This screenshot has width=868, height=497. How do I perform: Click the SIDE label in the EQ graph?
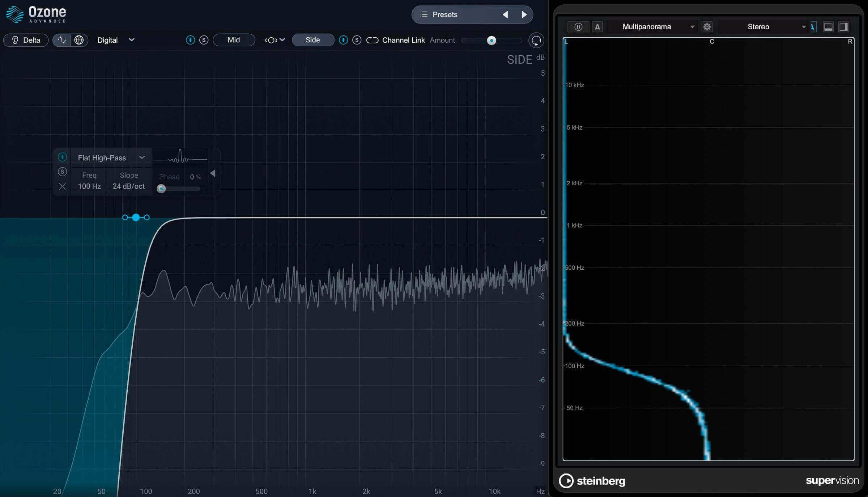click(x=519, y=60)
